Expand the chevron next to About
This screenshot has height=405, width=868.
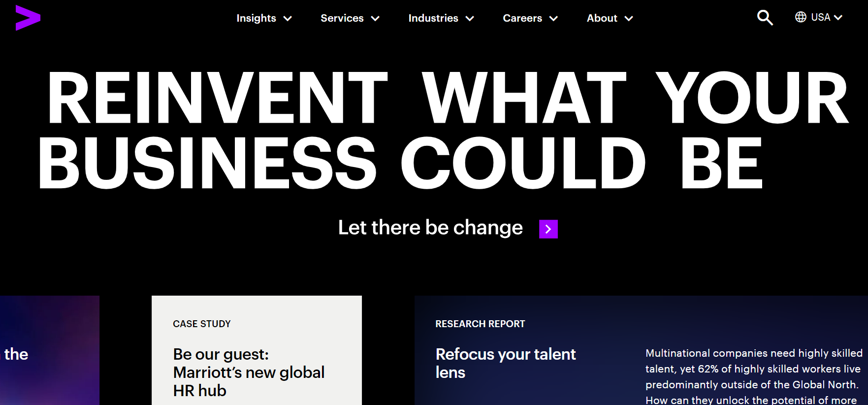pos(629,19)
